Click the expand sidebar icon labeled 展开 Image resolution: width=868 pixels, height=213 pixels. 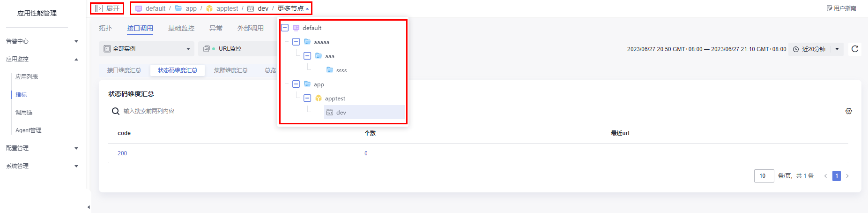point(99,8)
